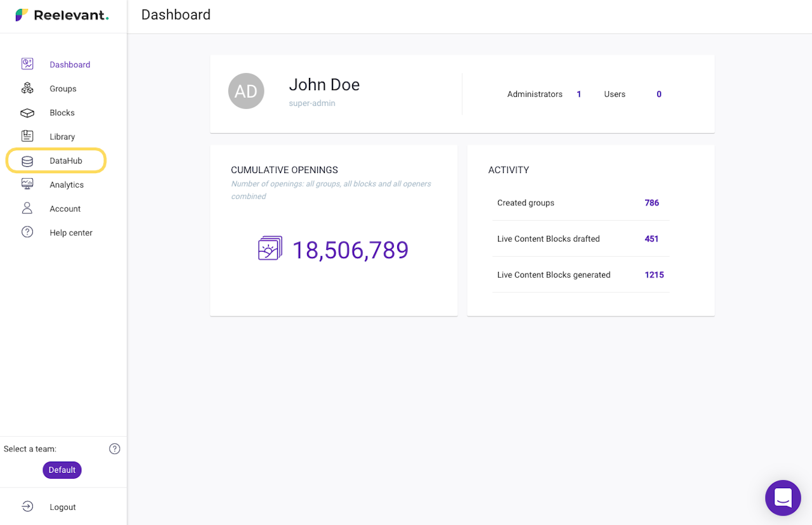This screenshot has width=812, height=525.
Task: Open the Account menu label
Action: [65, 209]
